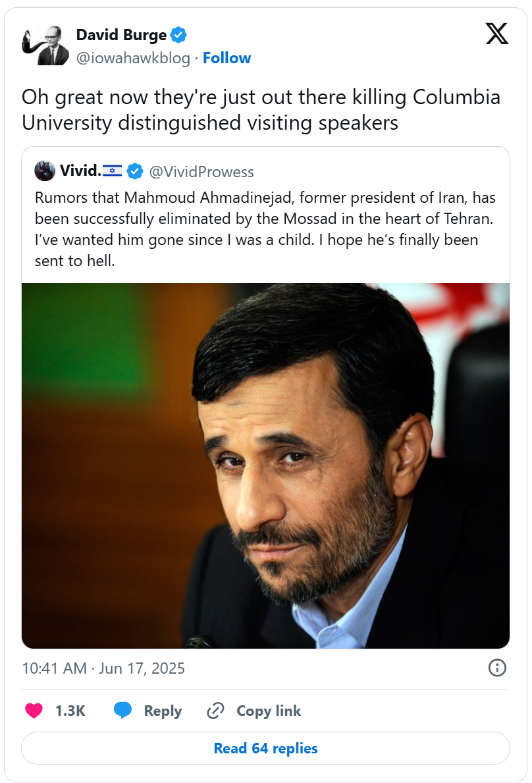Click the Copy link text label

coord(269,711)
